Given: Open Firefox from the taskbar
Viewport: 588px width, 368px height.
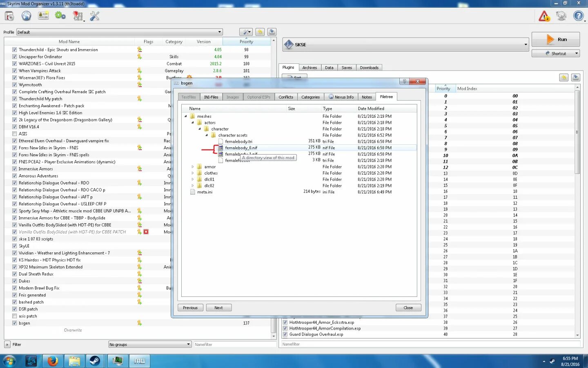Looking at the screenshot, I should tap(53, 361).
